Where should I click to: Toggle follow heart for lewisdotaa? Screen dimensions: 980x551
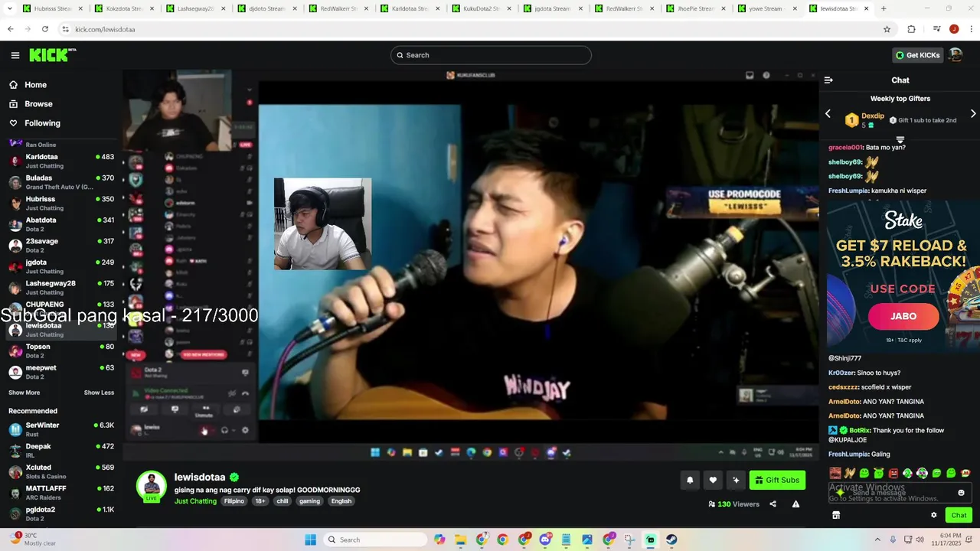713,480
